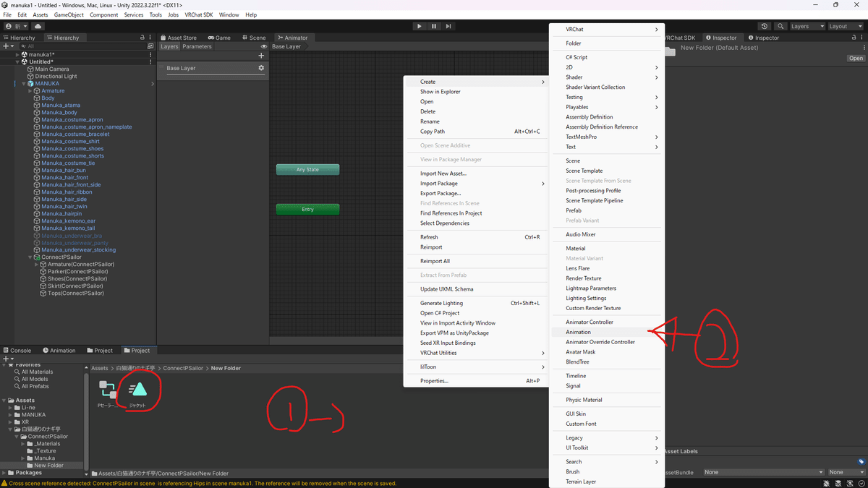Click ConnectPSailor in the breadcrumb path
The width and height of the screenshot is (868, 488).
point(183,368)
